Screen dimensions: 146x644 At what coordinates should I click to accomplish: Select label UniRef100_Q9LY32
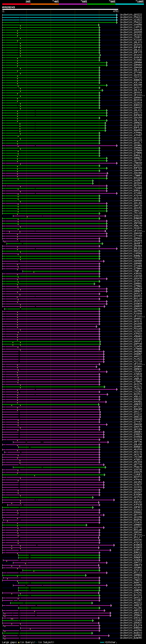[131, 90]
